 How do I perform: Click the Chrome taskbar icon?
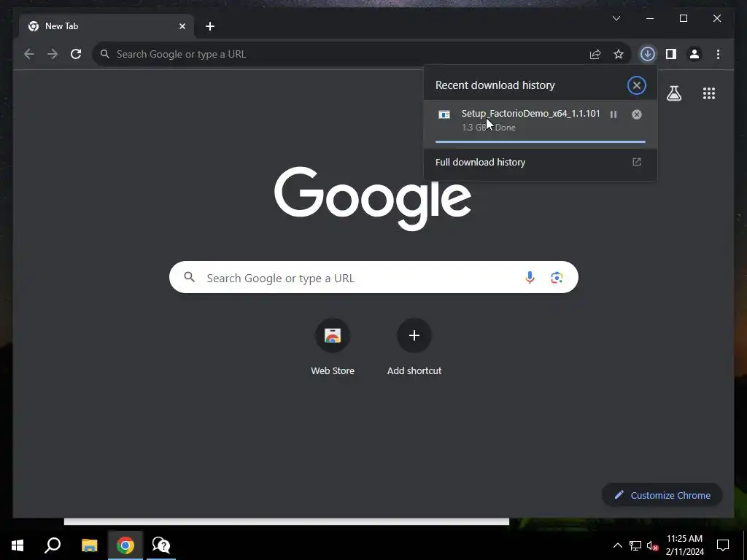click(125, 545)
